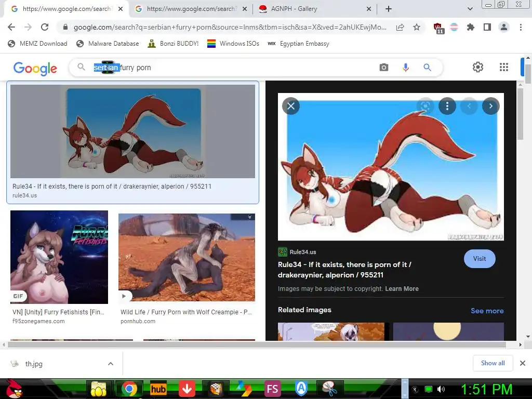Expand th.jpg download options chevron
This screenshot has width=532, height=399.
111,364
